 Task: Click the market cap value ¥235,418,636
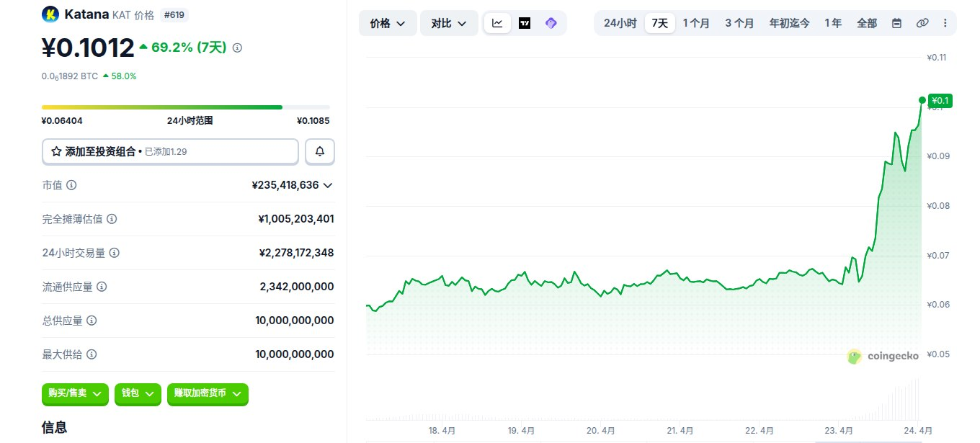[x=285, y=185]
